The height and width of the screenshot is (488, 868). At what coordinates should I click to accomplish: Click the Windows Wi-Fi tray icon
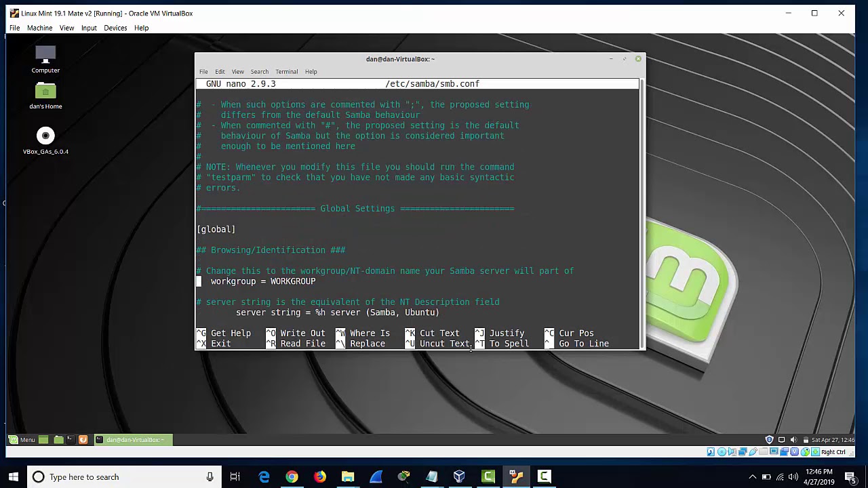coord(780,477)
